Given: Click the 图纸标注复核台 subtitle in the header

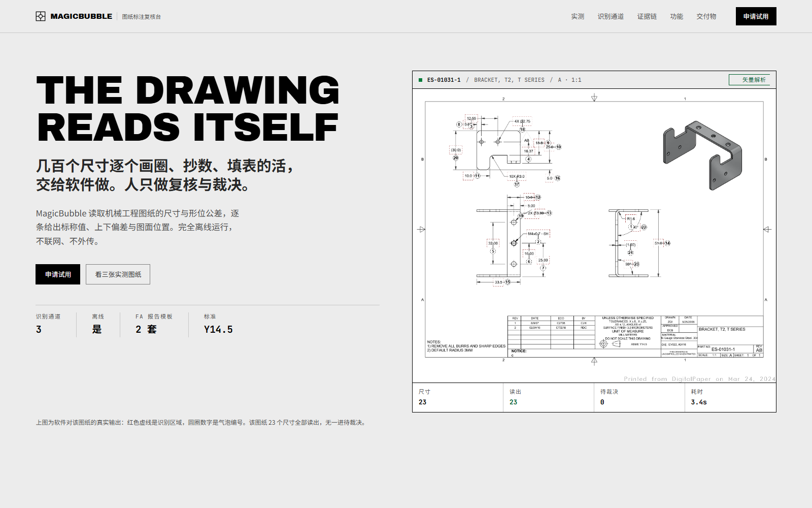Looking at the screenshot, I should pos(142,17).
